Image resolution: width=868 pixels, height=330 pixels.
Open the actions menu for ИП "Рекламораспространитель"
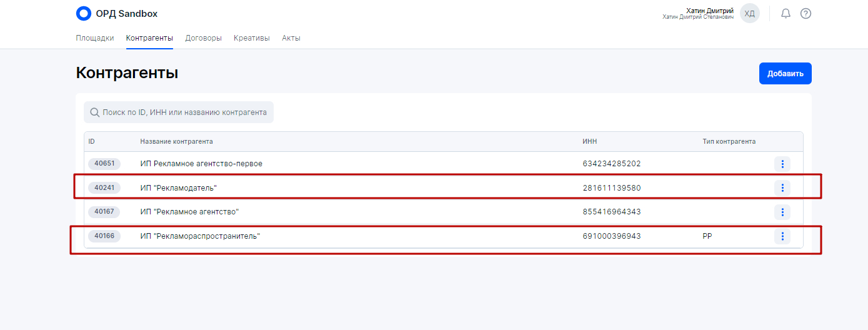click(782, 236)
